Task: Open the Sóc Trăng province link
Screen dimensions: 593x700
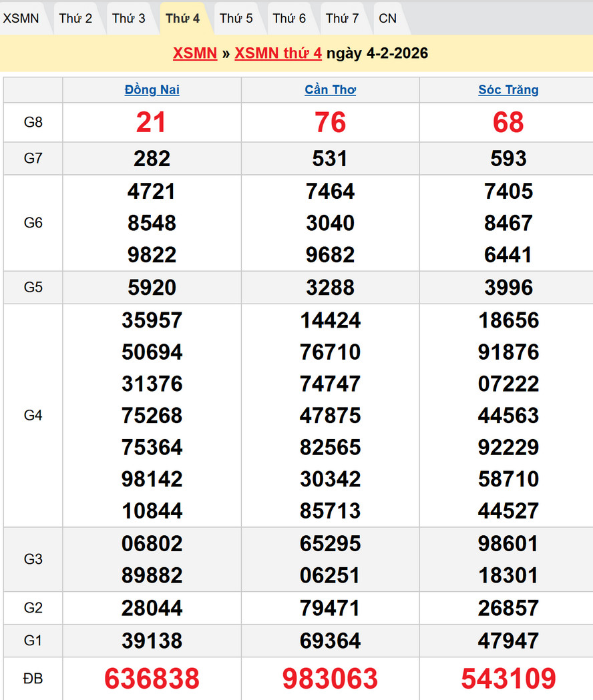Action: [508, 90]
